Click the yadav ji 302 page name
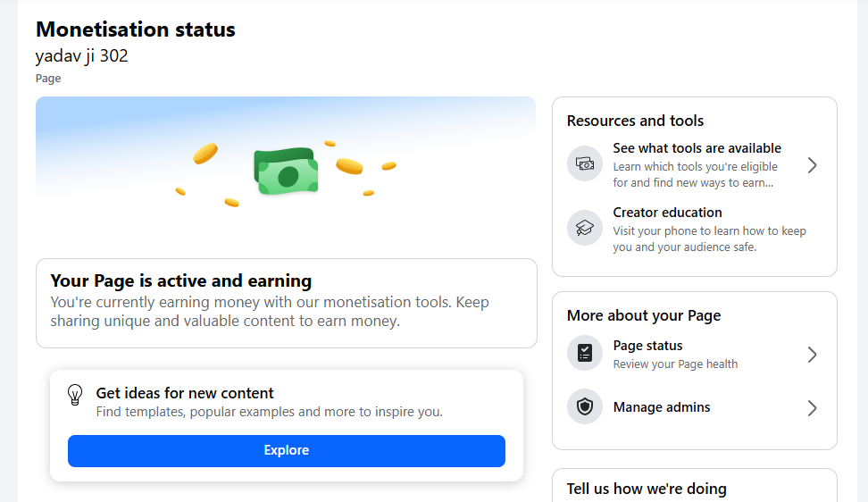 81,56
